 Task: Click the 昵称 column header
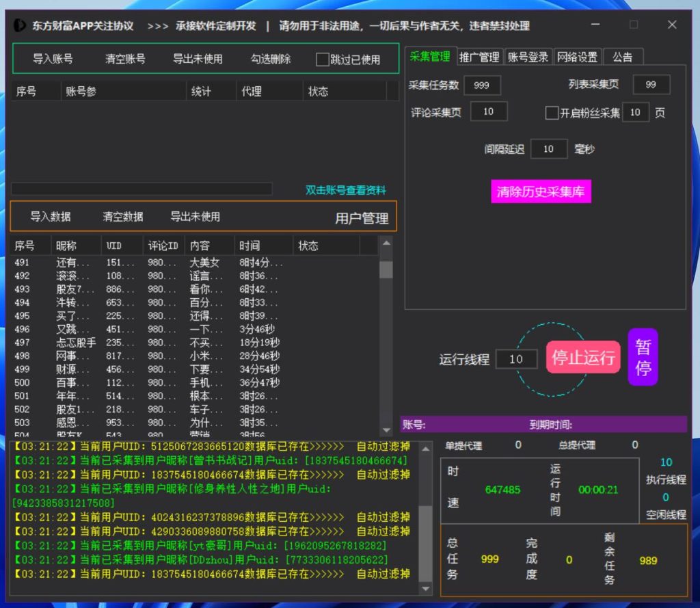(66, 246)
